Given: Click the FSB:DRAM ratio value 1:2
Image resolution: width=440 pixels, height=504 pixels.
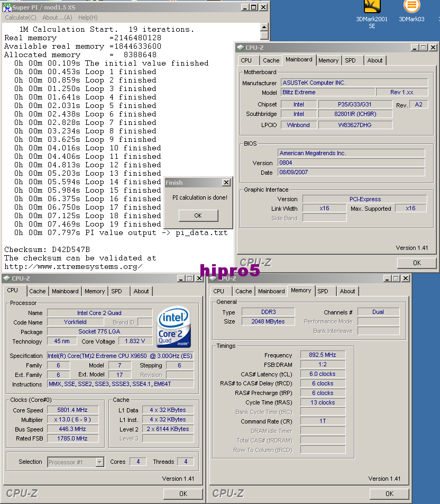Looking at the screenshot, I should pos(323,364).
